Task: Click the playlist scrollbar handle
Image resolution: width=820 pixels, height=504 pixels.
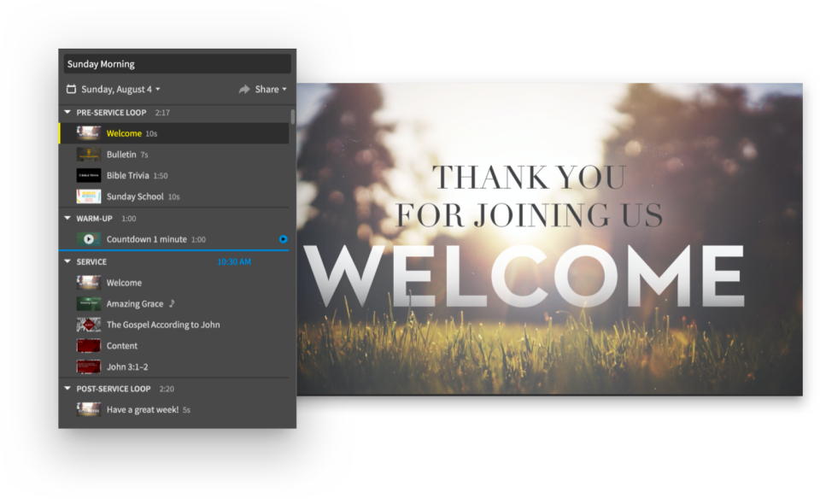Action: coord(293,116)
